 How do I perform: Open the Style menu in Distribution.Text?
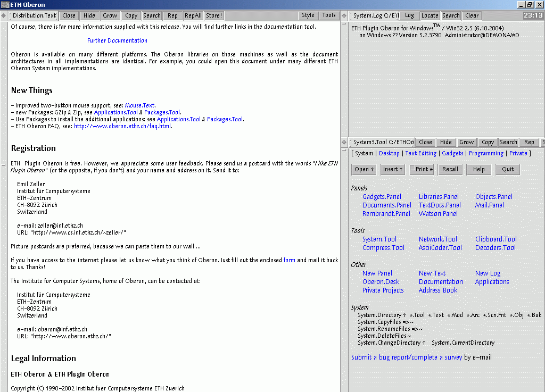308,15
